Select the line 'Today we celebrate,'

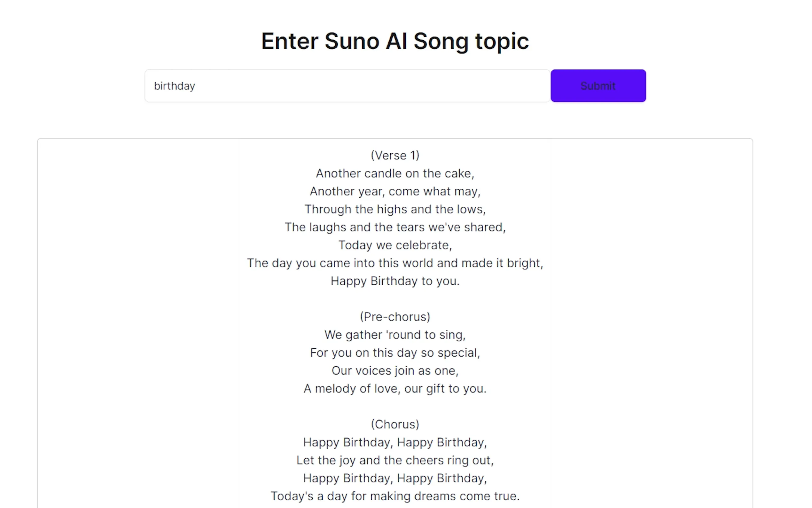[395, 245]
